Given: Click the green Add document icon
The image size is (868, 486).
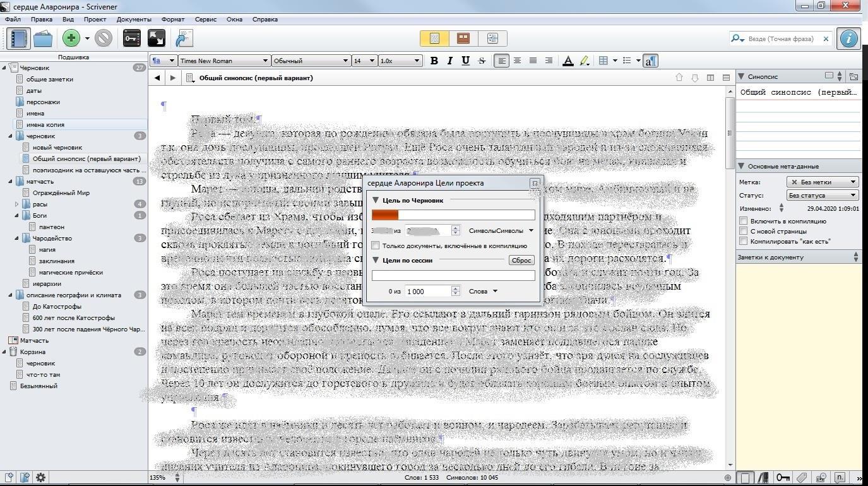Looking at the screenshot, I should [71, 39].
